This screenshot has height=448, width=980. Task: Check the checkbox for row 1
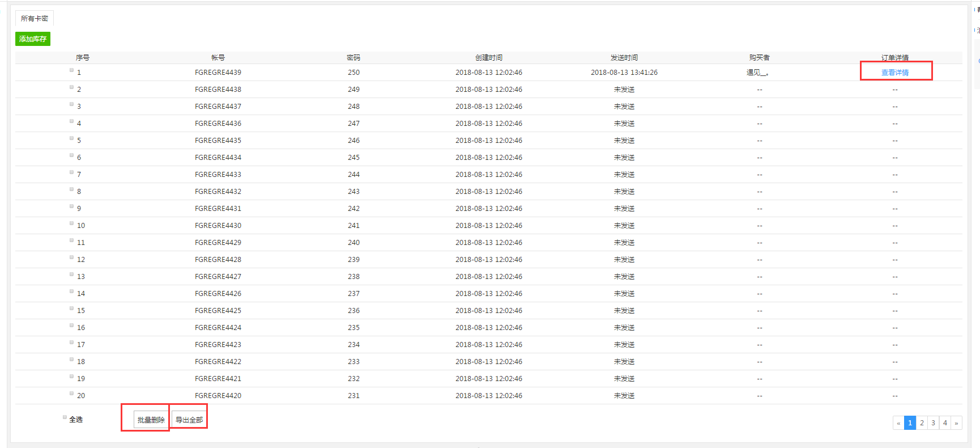(x=72, y=70)
